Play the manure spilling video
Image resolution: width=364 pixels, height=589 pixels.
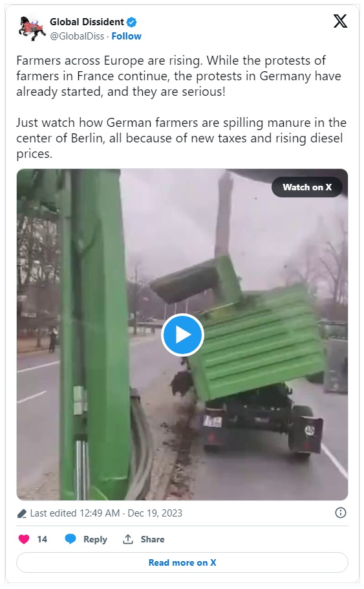pyautogui.click(x=182, y=335)
